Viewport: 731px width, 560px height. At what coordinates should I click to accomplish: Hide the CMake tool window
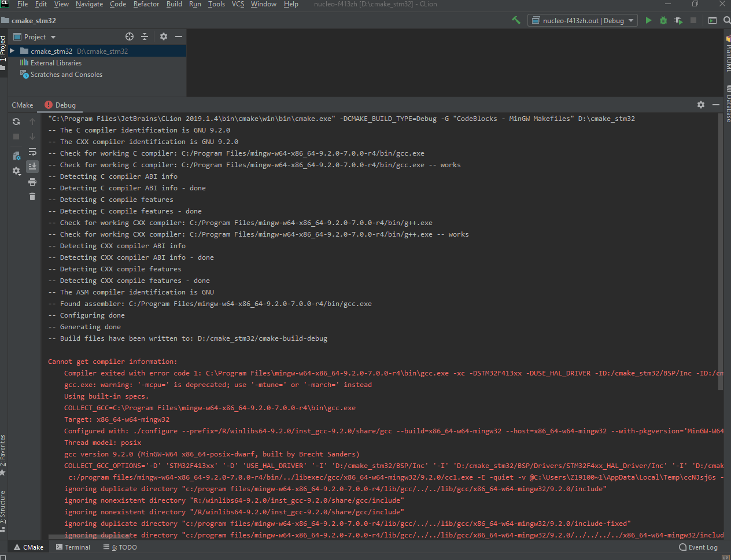716,105
